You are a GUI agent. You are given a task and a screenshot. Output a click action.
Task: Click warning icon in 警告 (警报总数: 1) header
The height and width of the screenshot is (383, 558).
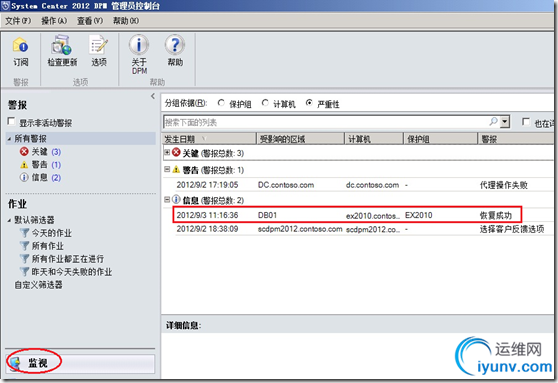click(176, 170)
